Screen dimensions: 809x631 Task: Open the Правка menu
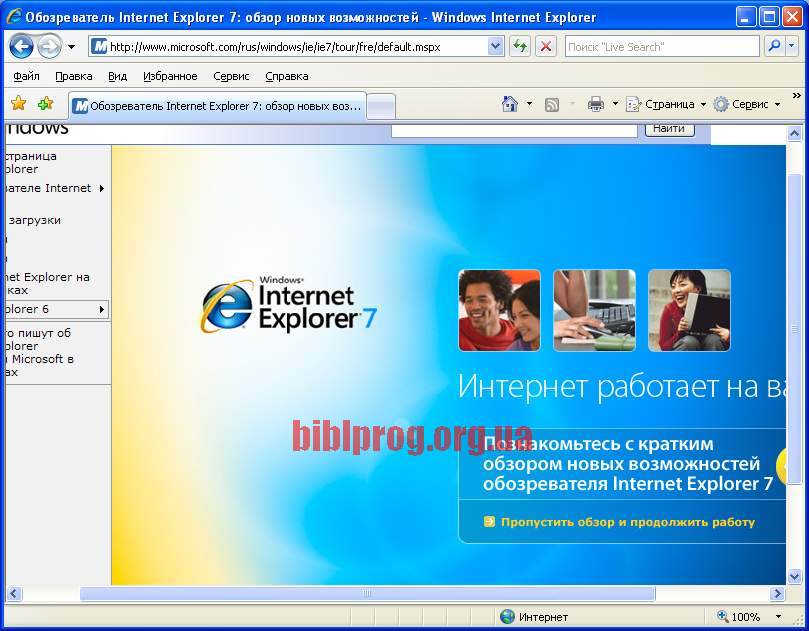point(74,76)
